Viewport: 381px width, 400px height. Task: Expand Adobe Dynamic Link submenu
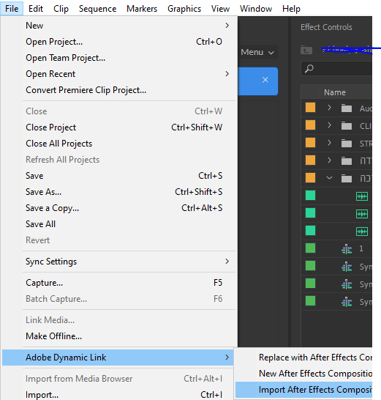coord(118,357)
